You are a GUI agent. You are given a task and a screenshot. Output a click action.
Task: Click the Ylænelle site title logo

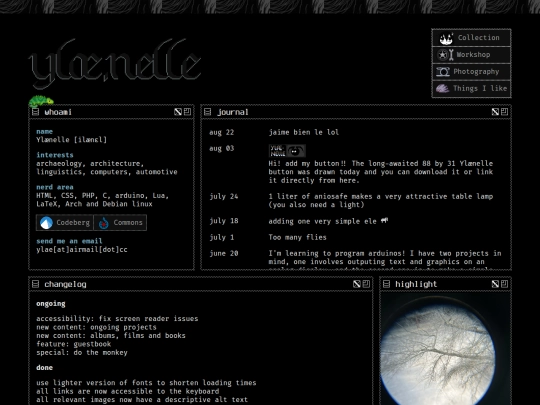click(x=115, y=64)
